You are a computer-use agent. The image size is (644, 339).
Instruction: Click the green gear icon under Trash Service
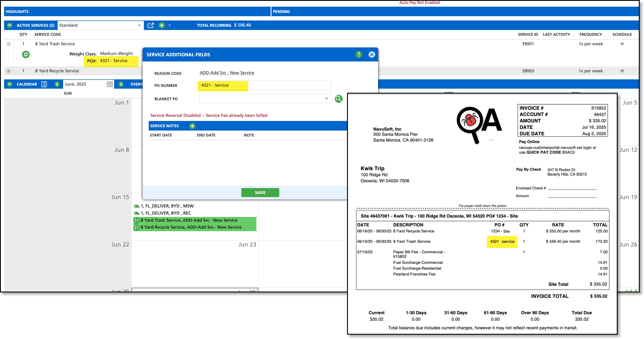click(25, 54)
